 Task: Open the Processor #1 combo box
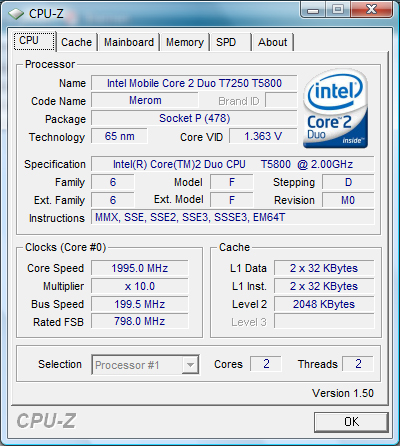[x=145, y=365]
